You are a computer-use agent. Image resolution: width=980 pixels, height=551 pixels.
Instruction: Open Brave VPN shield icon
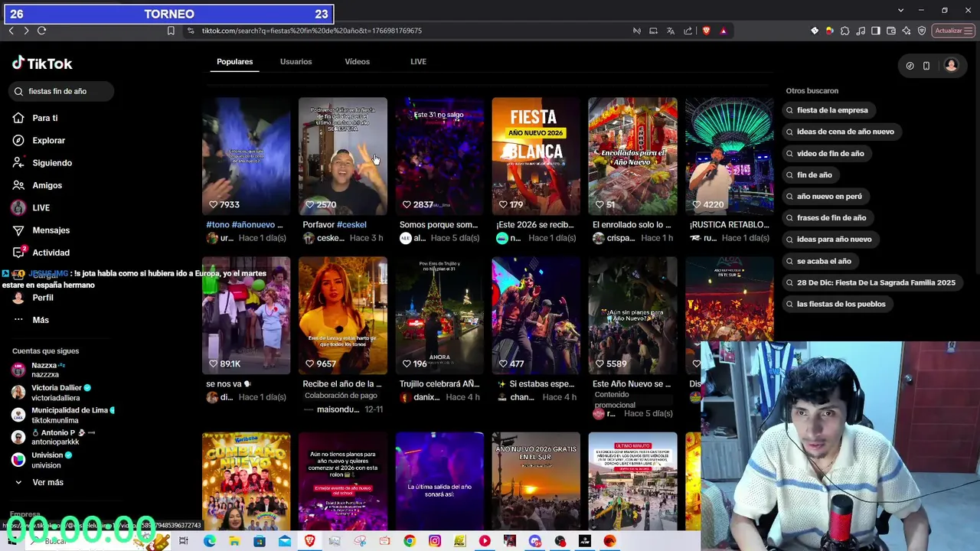tap(922, 31)
